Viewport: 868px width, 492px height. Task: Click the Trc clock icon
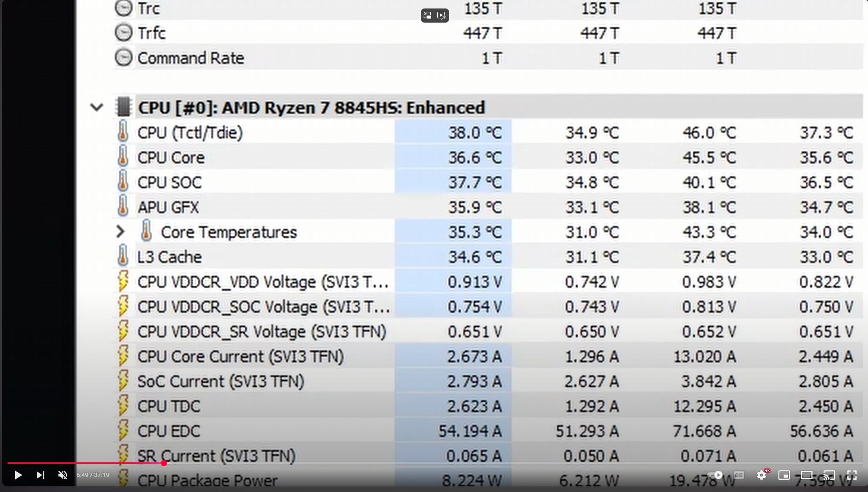[123, 8]
